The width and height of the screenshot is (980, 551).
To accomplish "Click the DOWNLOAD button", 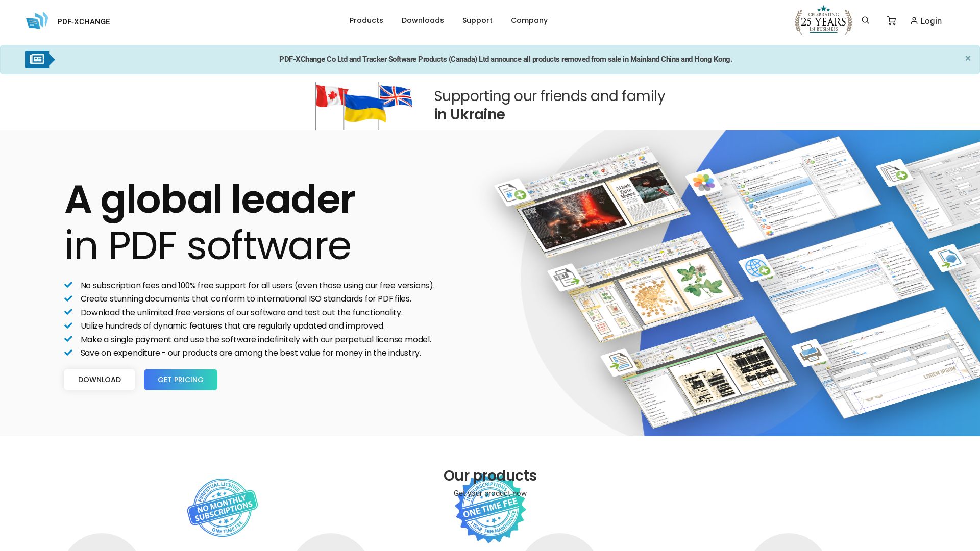I will point(100,380).
